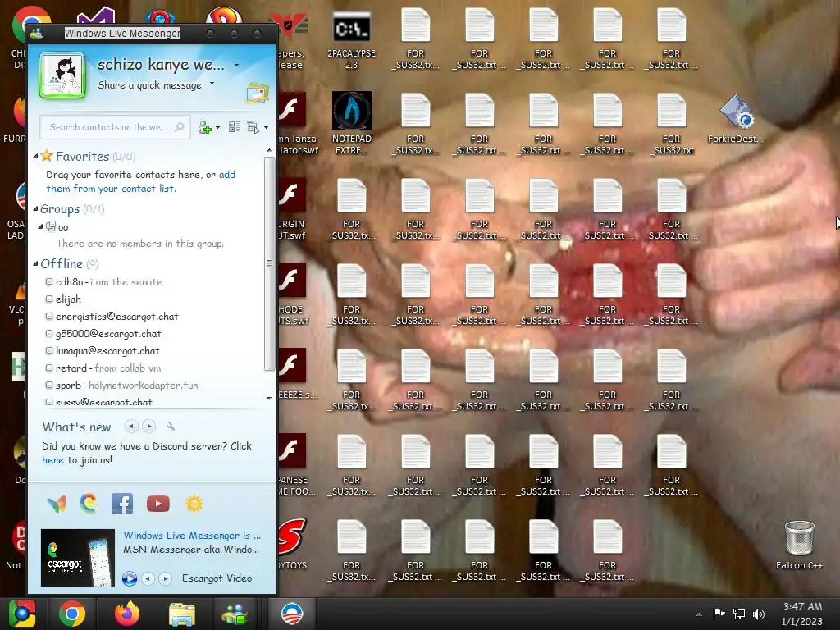Click the contact list scrollbar down arrow
Image resolution: width=840 pixels, height=630 pixels.
pyautogui.click(x=269, y=398)
